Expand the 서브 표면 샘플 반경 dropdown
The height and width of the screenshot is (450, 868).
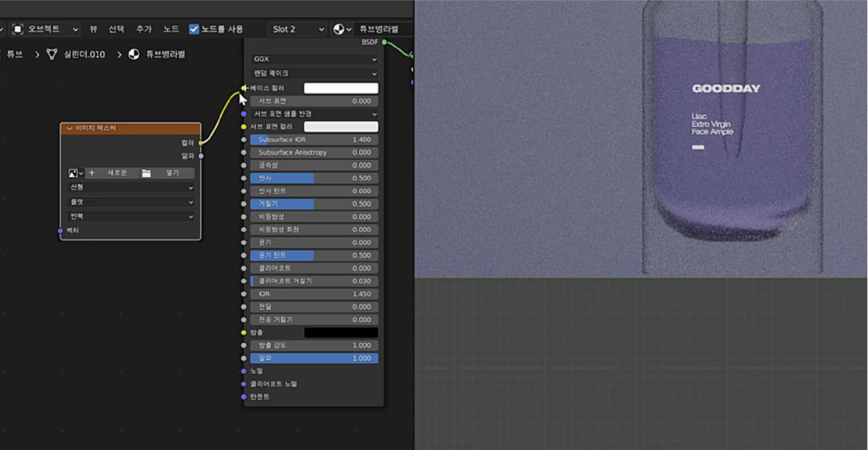[x=315, y=114]
